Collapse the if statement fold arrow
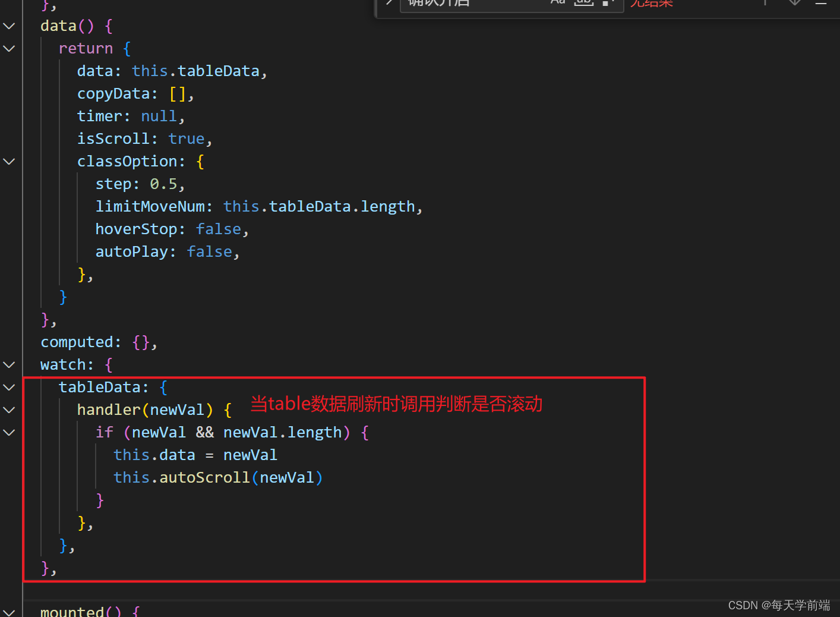 pyautogui.click(x=9, y=432)
